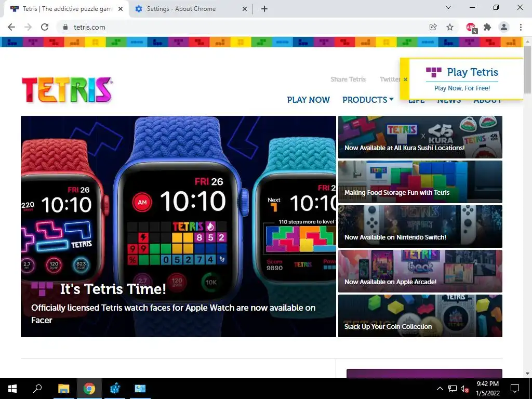This screenshot has width=532, height=399.
Task: Open the notification center icon
Action: coord(515,389)
